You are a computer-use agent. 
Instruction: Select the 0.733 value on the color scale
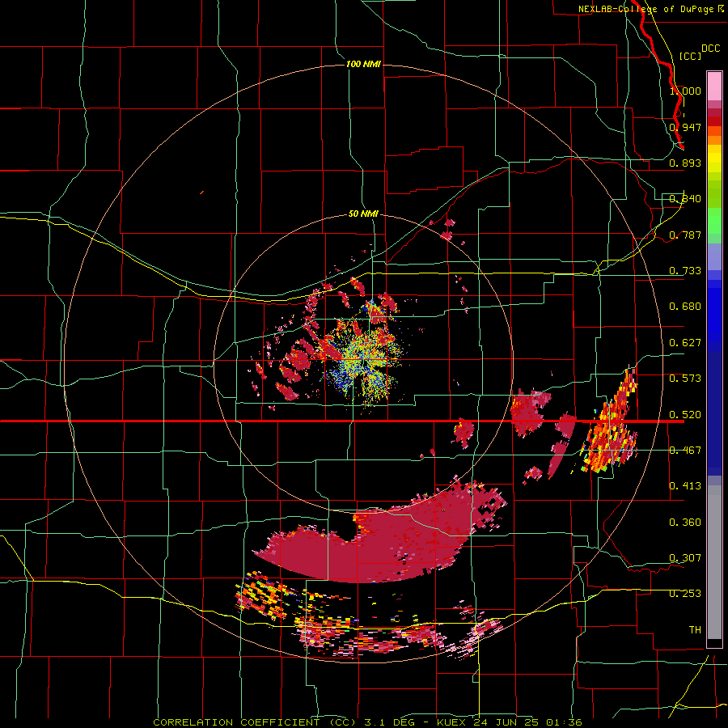click(685, 271)
